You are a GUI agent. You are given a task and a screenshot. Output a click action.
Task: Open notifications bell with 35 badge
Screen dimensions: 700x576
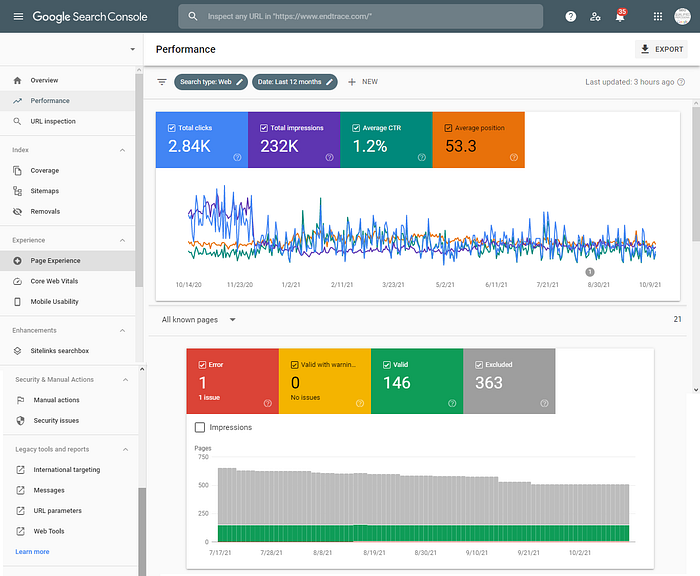click(x=620, y=16)
